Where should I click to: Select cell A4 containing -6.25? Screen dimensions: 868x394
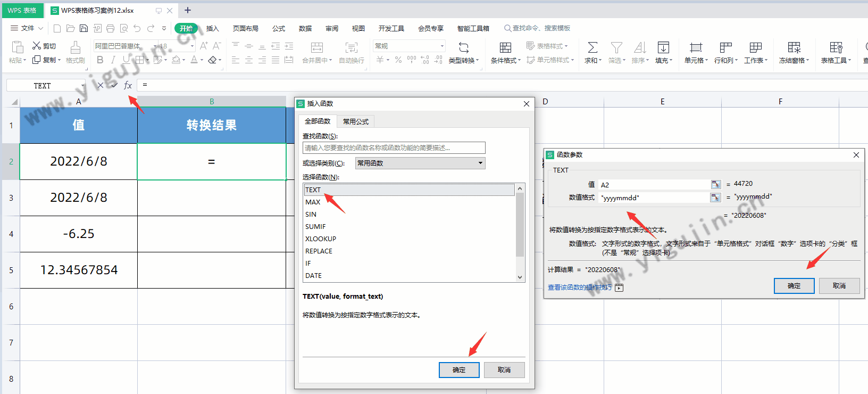[x=79, y=234]
